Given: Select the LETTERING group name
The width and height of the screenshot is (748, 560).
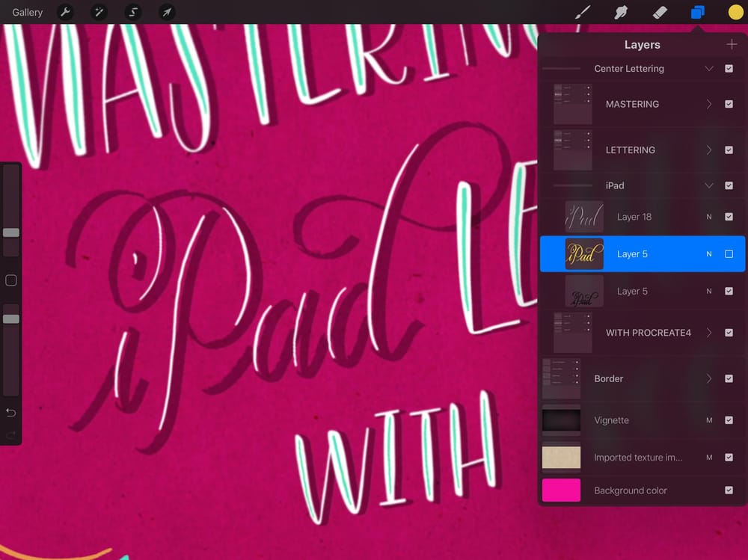Looking at the screenshot, I should click(x=630, y=150).
